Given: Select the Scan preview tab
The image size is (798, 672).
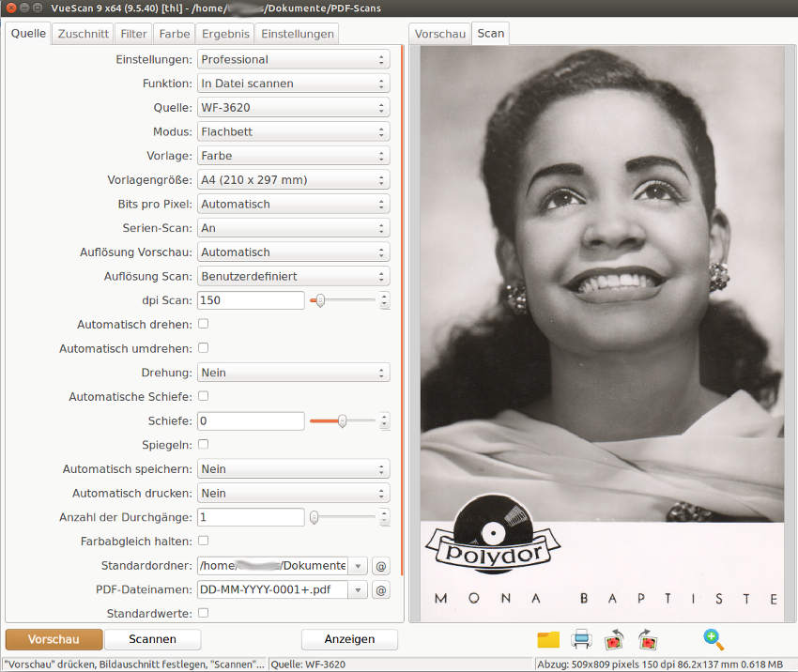Looking at the screenshot, I should pos(491,34).
